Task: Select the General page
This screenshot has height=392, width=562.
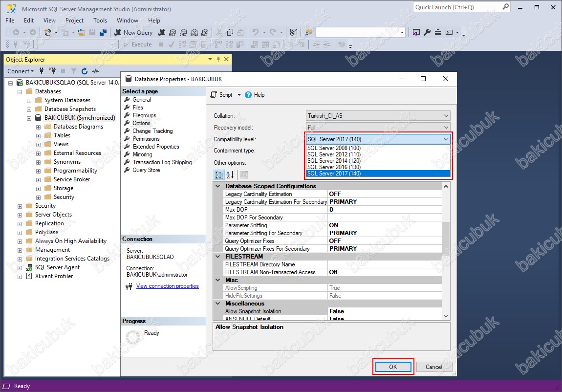Action: pos(142,100)
